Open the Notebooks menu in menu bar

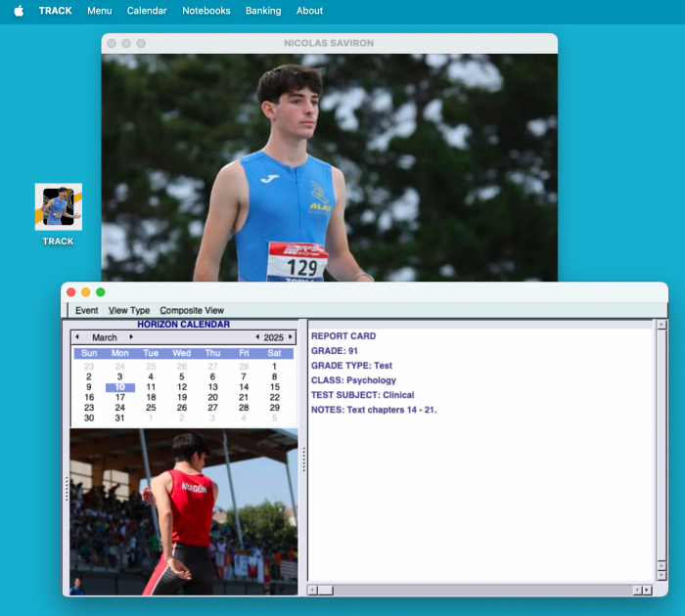coord(205,11)
